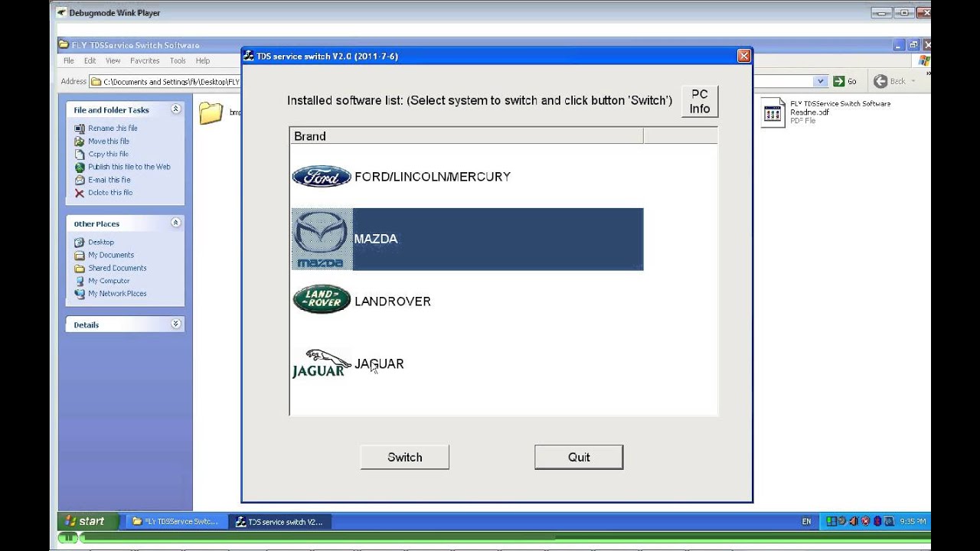
Task: Open Shared Documents in Other Places
Action: pos(117,269)
